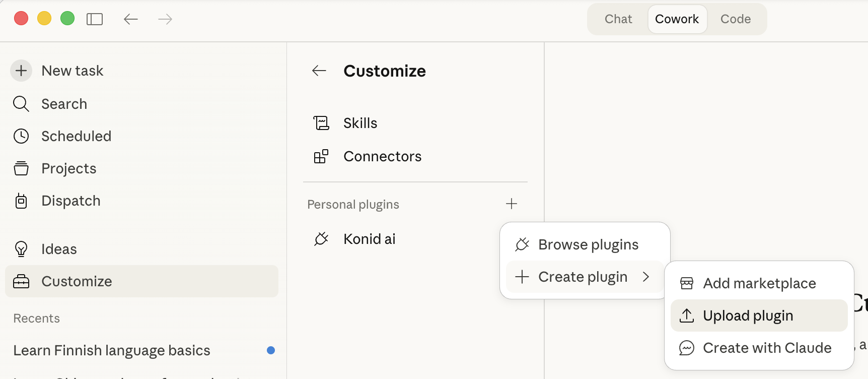Click the Projects stack icon
Image resolution: width=868 pixels, height=379 pixels.
[x=21, y=168]
